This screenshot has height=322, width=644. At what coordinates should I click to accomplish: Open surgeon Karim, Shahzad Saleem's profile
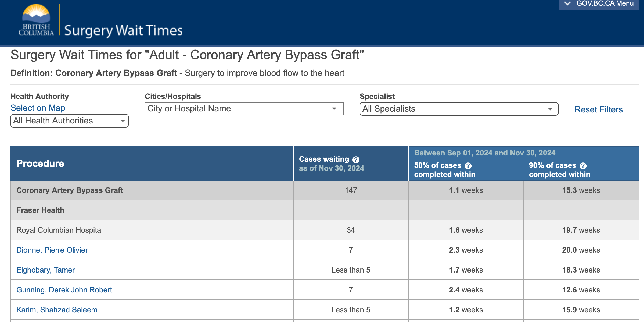[x=57, y=310]
